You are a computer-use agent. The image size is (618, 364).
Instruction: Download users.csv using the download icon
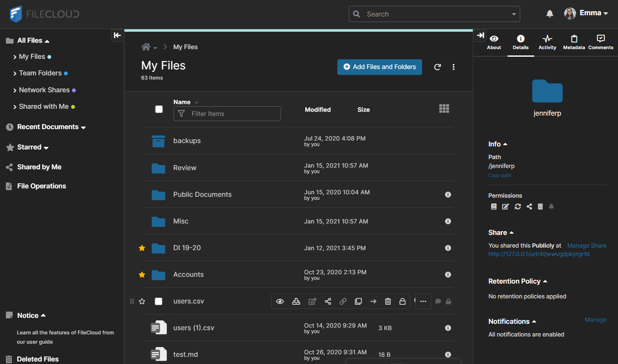point(296,301)
